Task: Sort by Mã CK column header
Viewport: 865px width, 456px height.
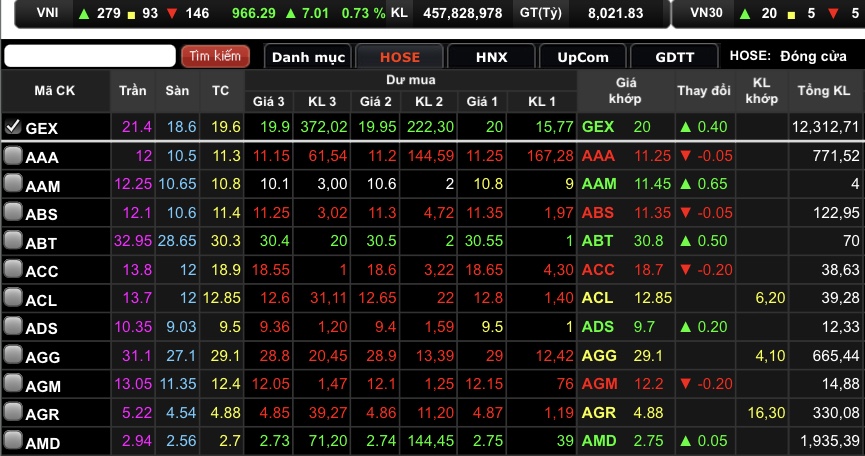Action: 54,91
